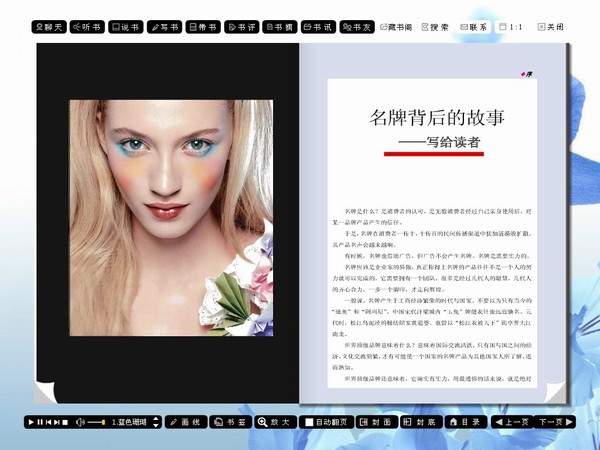The image size is (600, 450).
Task: Click the 搜索 search item
Action: [x=435, y=27]
